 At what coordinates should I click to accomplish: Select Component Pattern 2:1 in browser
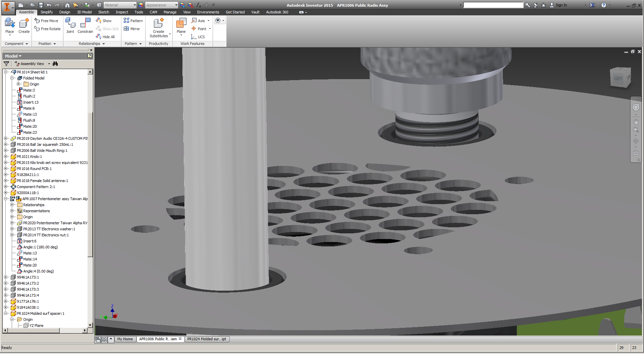33,187
